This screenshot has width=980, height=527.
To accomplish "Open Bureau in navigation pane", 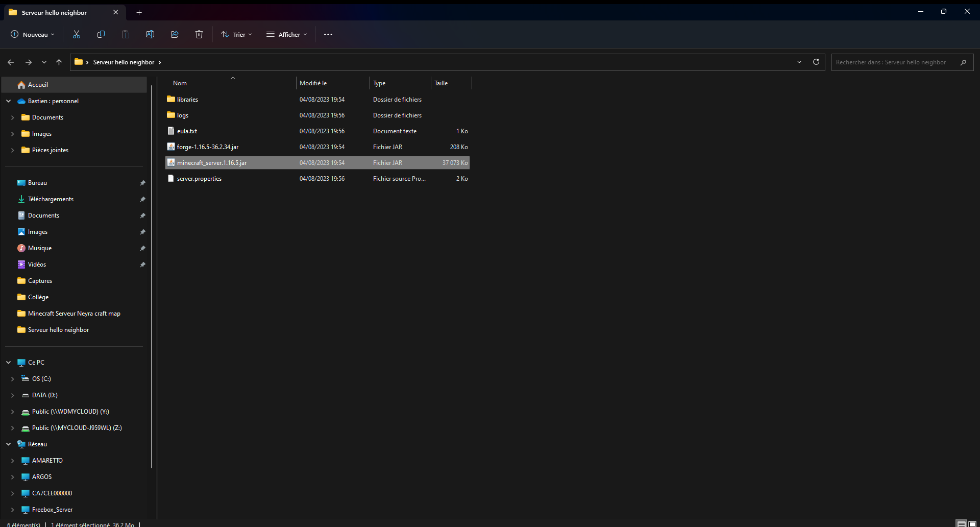I will click(75, 183).
